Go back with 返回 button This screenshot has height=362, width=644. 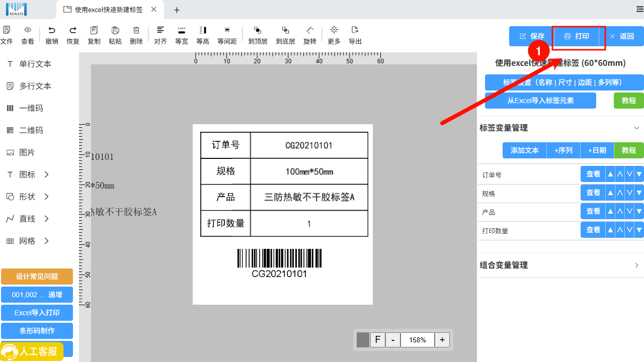tap(621, 36)
